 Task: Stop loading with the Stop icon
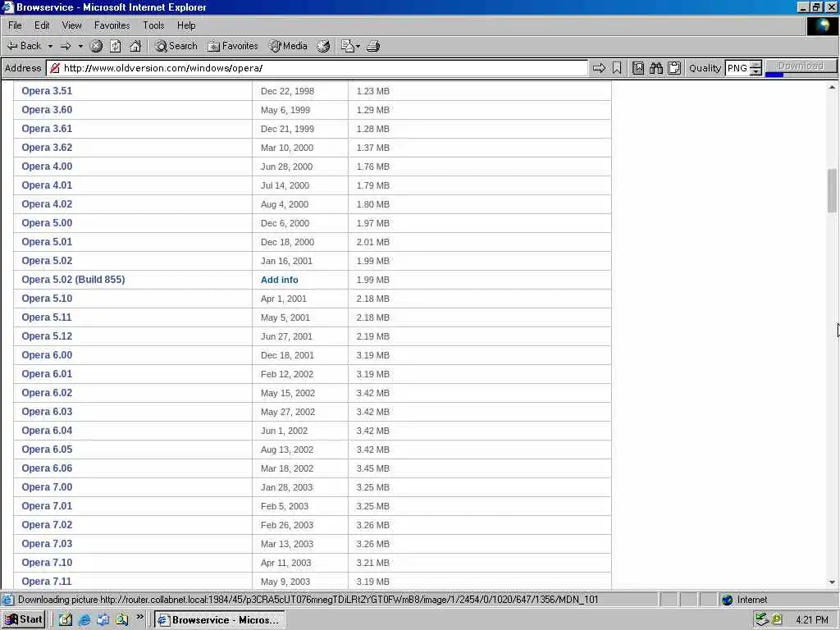(x=97, y=46)
